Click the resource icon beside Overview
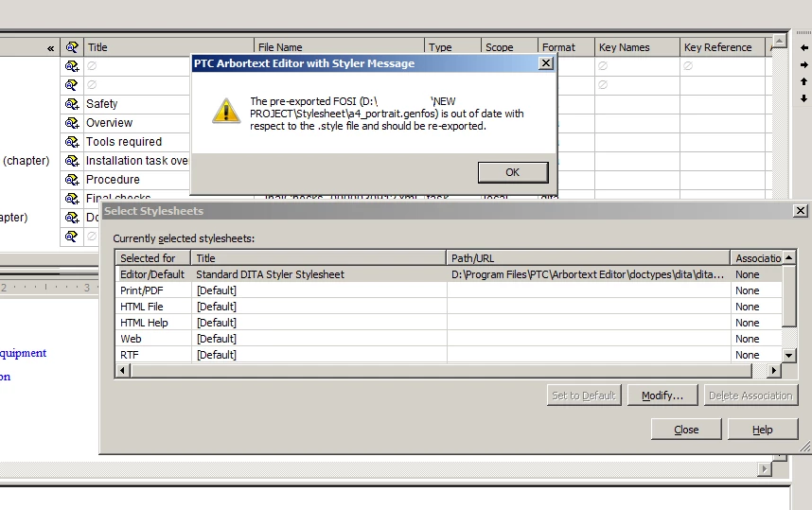Viewport: 812px width, 510px height. (x=72, y=123)
